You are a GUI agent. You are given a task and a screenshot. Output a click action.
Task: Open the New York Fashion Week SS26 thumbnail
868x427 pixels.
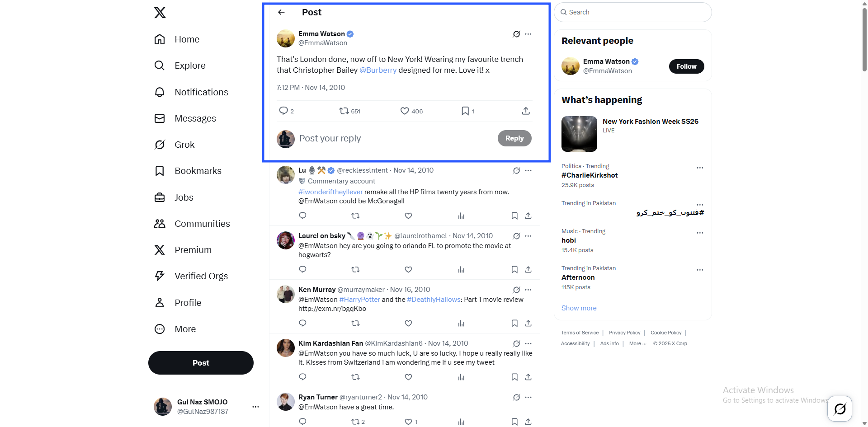(x=579, y=134)
